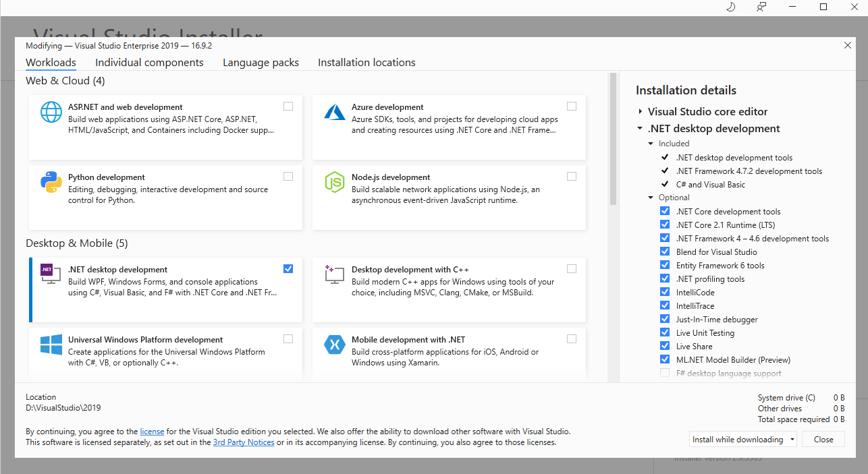Select the Azure development title
The width and height of the screenshot is (868, 474).
387,107
